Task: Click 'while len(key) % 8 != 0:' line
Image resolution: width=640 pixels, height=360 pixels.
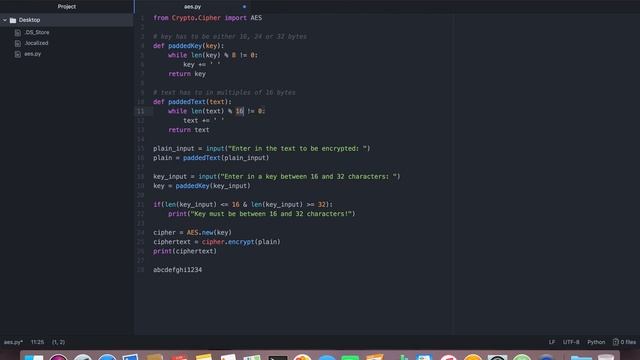Action: [x=213, y=55]
